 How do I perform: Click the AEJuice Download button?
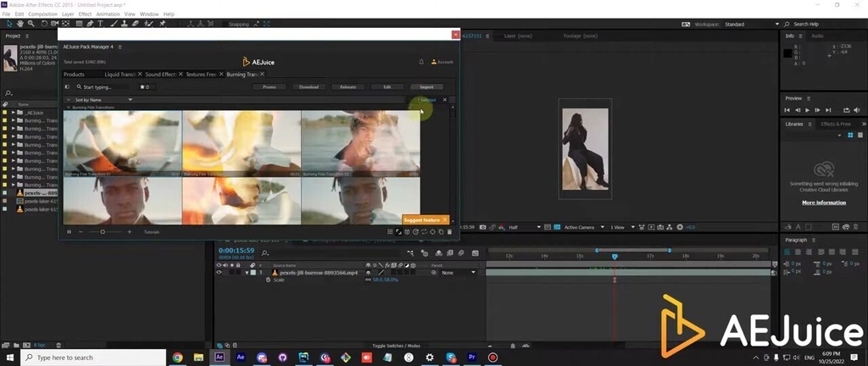coord(309,86)
